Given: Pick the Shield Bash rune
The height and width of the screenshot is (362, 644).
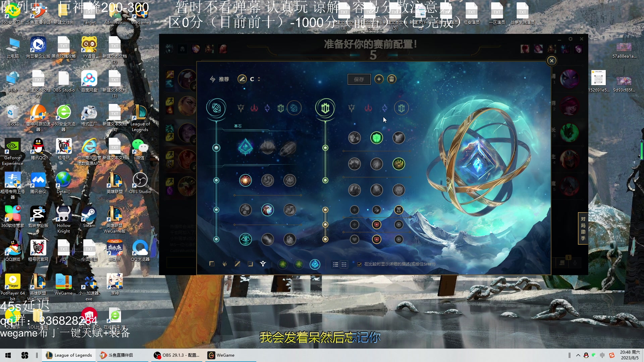Looking at the screenshot, I should tap(398, 138).
